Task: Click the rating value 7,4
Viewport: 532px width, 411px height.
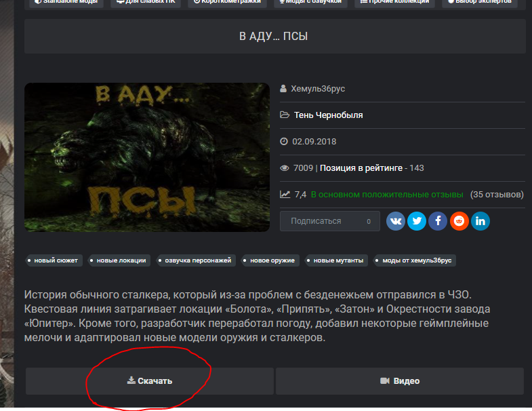Action: (300, 195)
